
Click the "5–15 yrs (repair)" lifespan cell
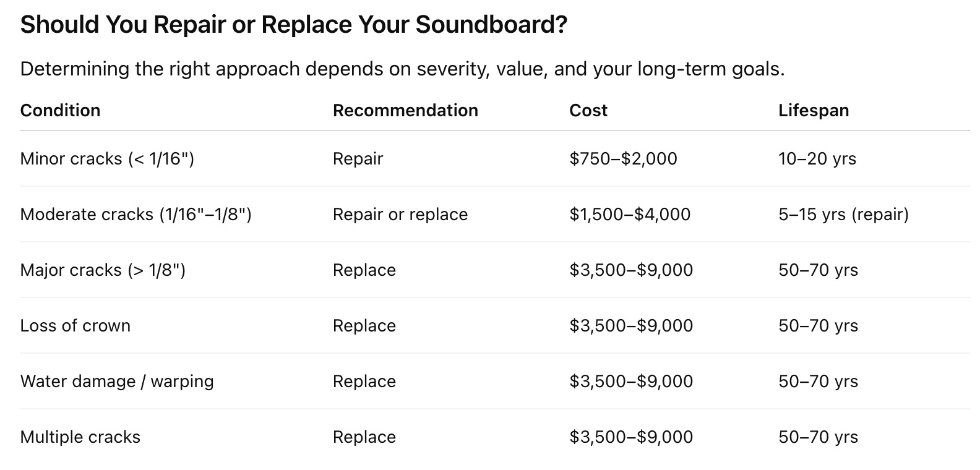pyautogui.click(x=843, y=215)
